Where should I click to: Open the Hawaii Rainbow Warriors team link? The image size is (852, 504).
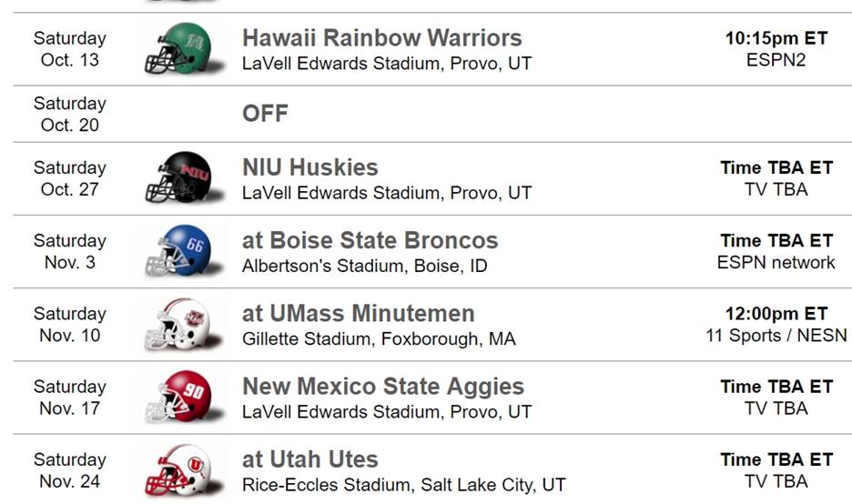381,38
